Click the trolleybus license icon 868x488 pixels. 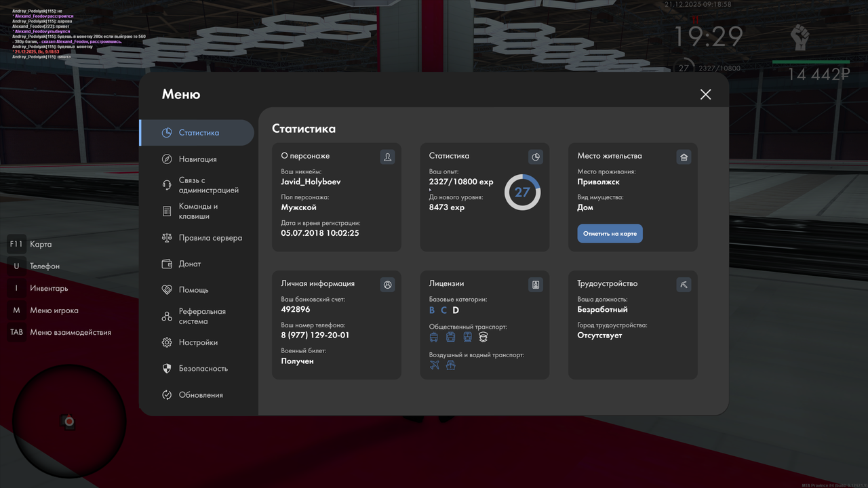pos(434,337)
